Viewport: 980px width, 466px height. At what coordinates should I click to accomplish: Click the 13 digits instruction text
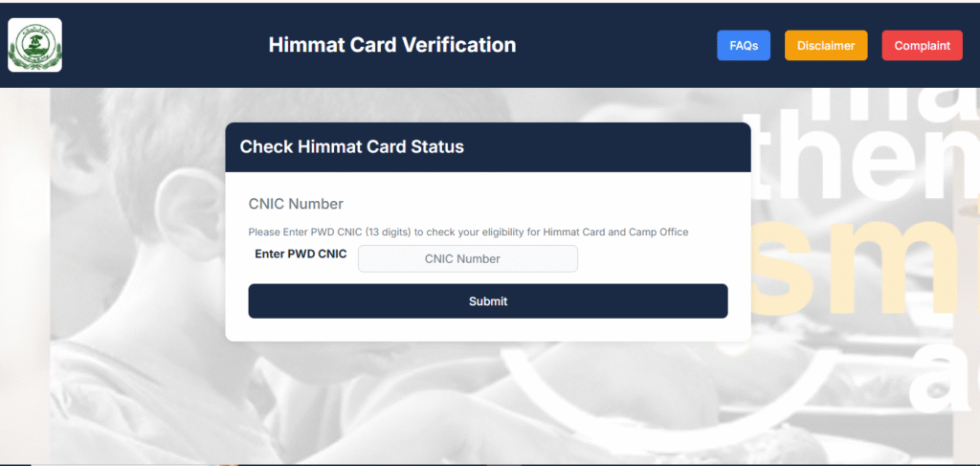click(468, 233)
